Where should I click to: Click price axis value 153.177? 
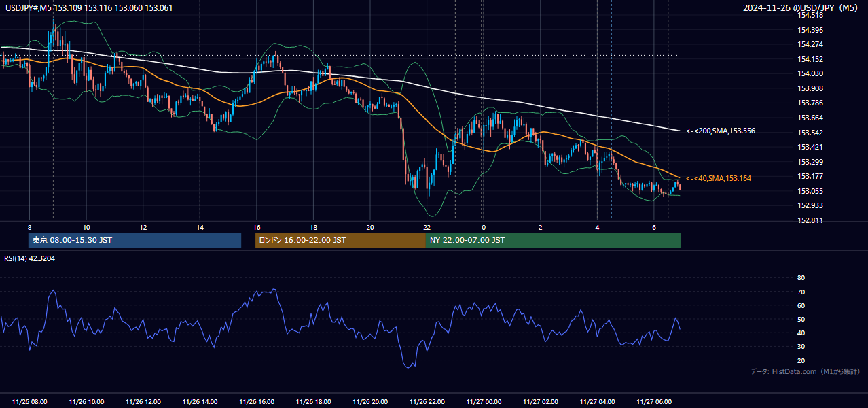(810, 176)
